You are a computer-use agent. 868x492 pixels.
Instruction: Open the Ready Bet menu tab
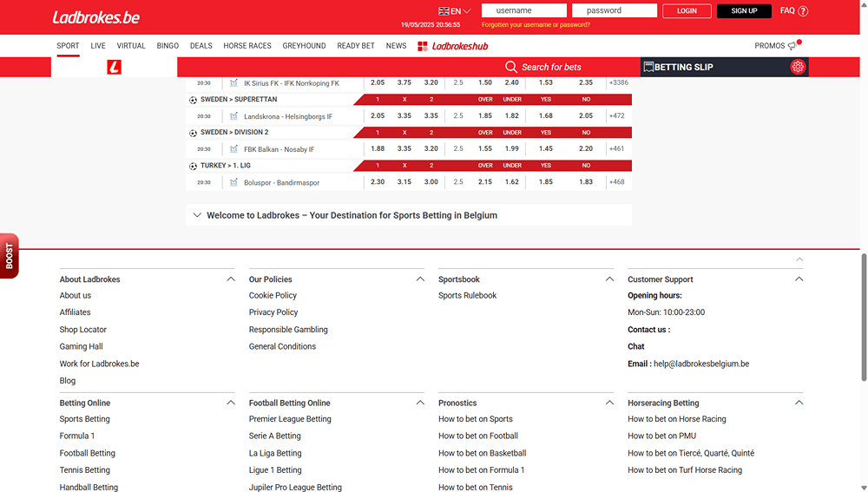[356, 45]
